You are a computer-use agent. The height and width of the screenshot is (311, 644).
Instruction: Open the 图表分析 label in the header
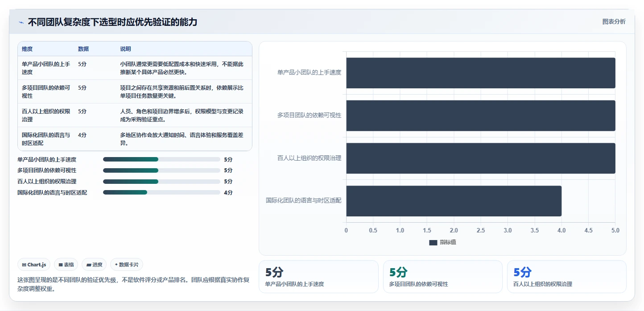point(614,21)
